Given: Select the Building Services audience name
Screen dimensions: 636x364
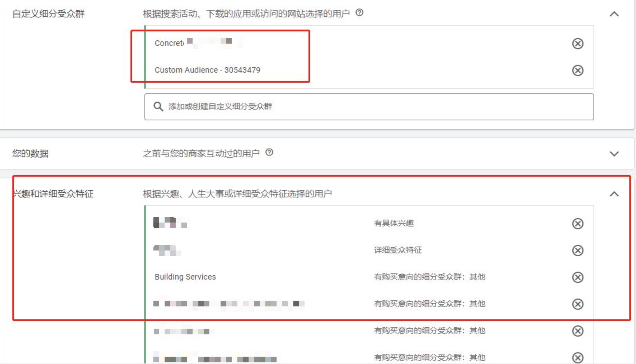Looking at the screenshot, I should [185, 277].
